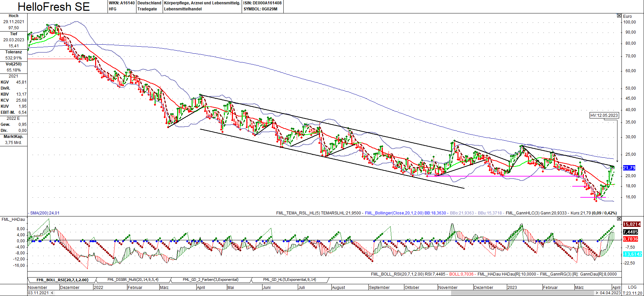The width and height of the screenshot is (644, 296).
Task: Click the 2023 year marker on the time axis
Action: pyautogui.click(x=512, y=288)
